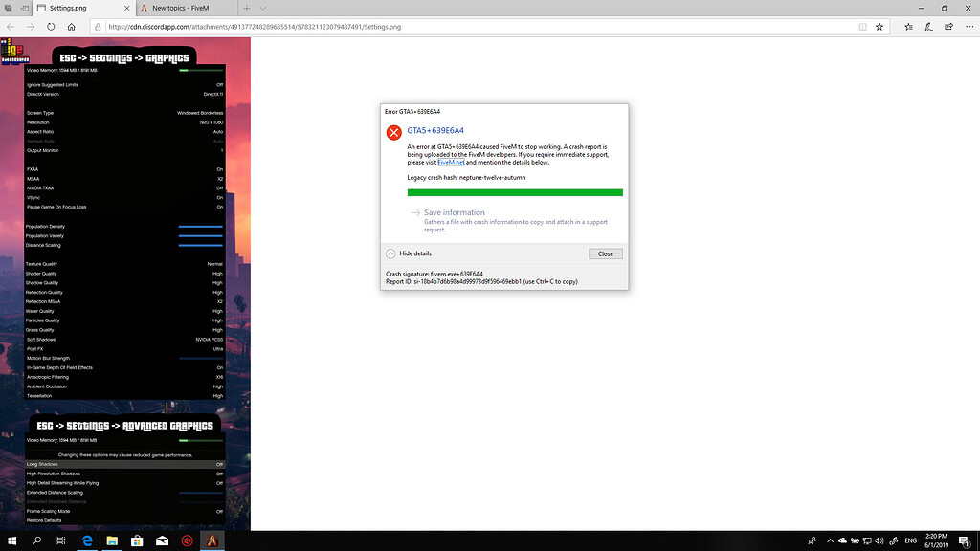Open Task View

(x=60, y=540)
